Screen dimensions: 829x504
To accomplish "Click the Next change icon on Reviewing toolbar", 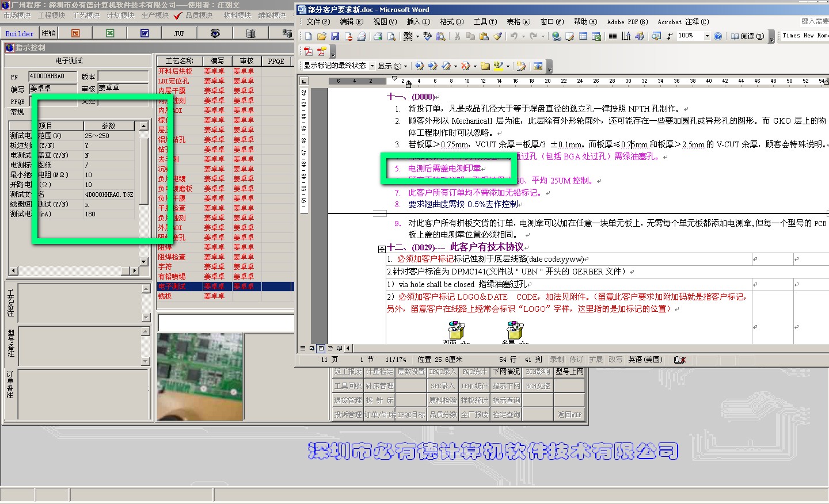I will coord(432,66).
